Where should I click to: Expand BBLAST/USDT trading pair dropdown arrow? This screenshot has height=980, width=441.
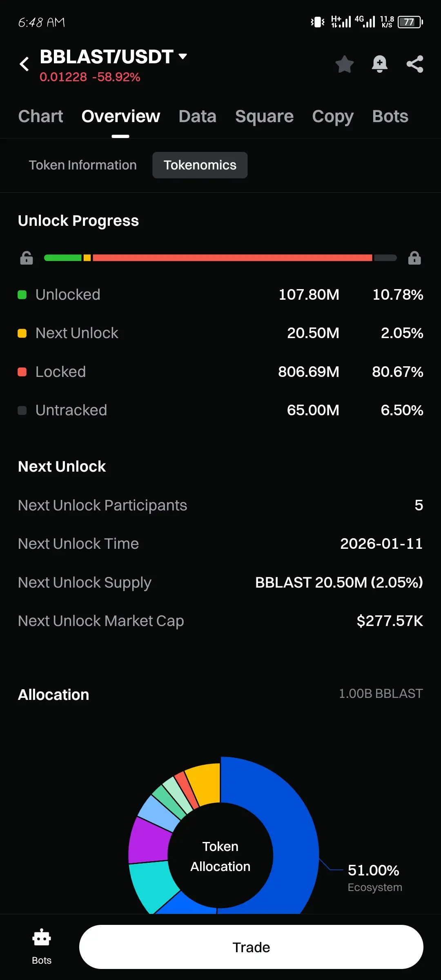(183, 56)
